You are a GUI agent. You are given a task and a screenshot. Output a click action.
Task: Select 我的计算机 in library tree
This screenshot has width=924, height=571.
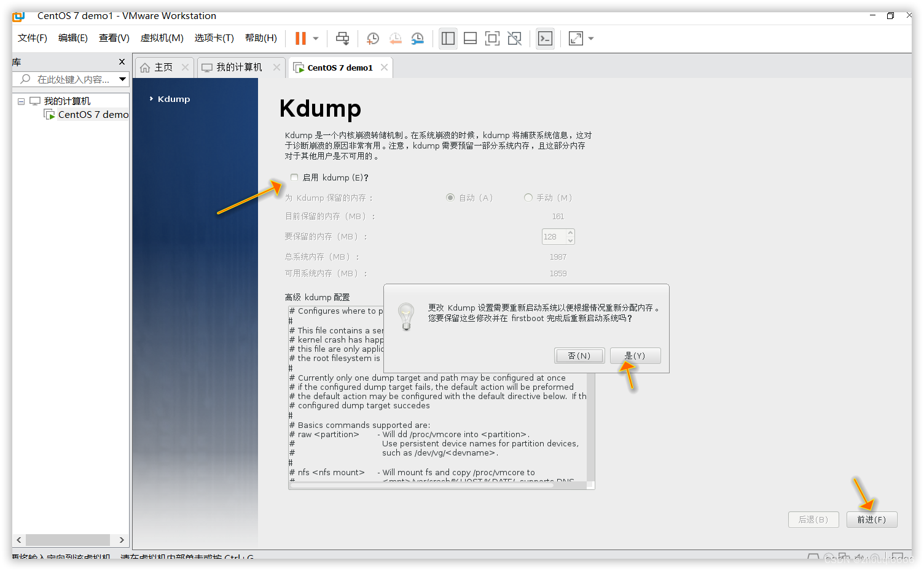tap(67, 101)
